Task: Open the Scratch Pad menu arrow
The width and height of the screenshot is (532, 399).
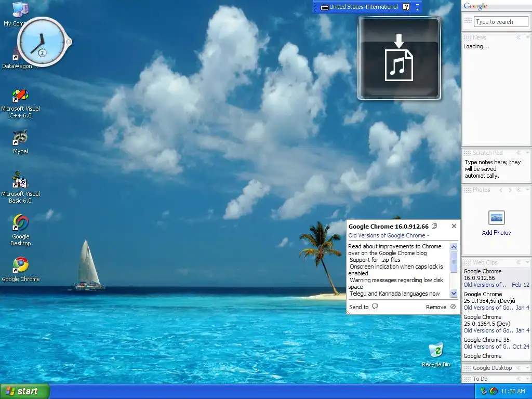Action: (527, 153)
